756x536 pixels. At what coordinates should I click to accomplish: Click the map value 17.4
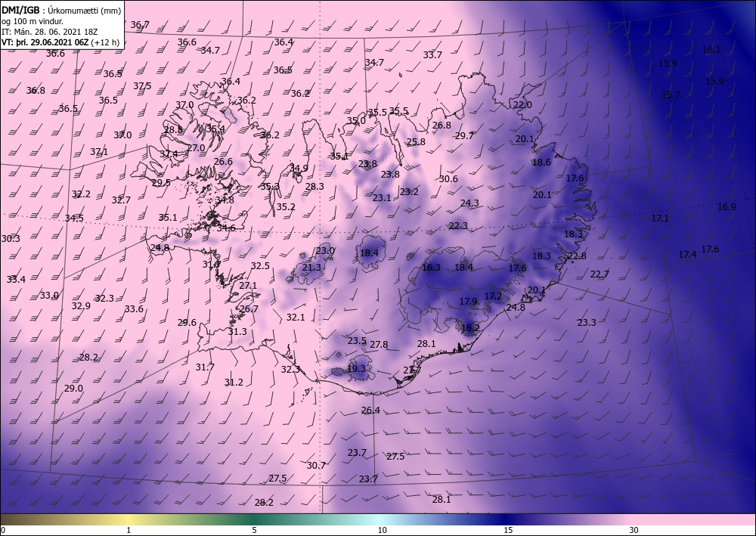click(x=687, y=255)
